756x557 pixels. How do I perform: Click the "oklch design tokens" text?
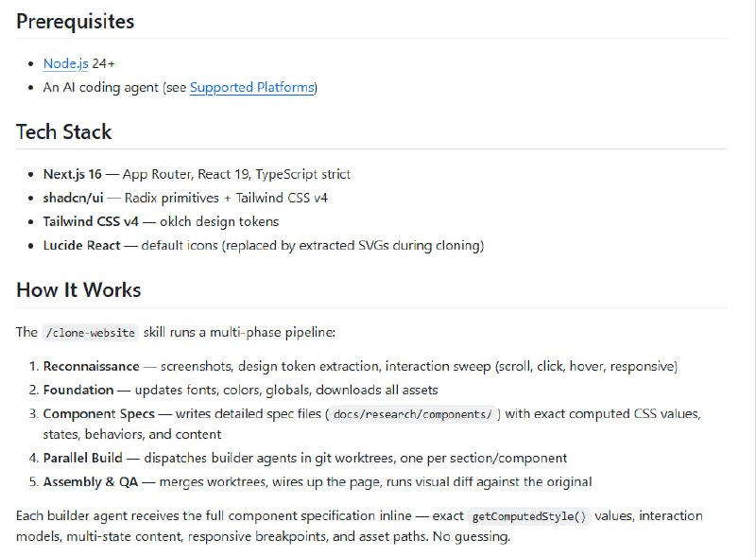pos(217,221)
